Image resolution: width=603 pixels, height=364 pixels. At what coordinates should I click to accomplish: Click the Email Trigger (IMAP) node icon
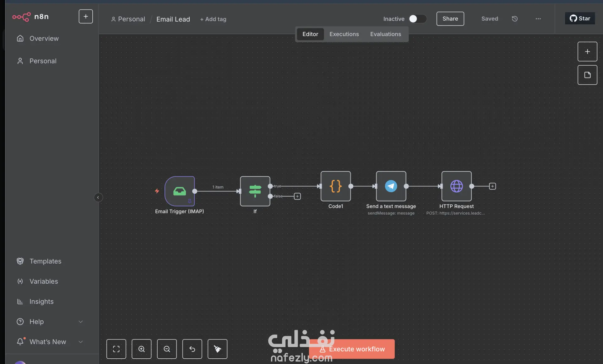click(x=179, y=191)
